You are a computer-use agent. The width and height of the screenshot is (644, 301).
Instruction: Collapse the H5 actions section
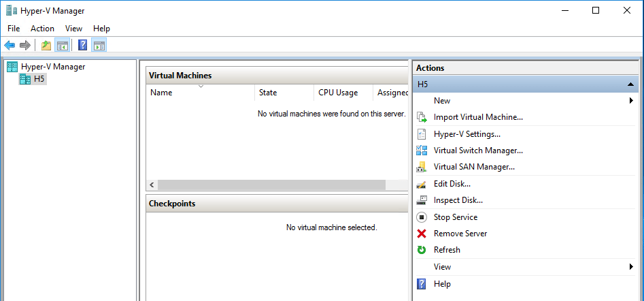[632, 84]
